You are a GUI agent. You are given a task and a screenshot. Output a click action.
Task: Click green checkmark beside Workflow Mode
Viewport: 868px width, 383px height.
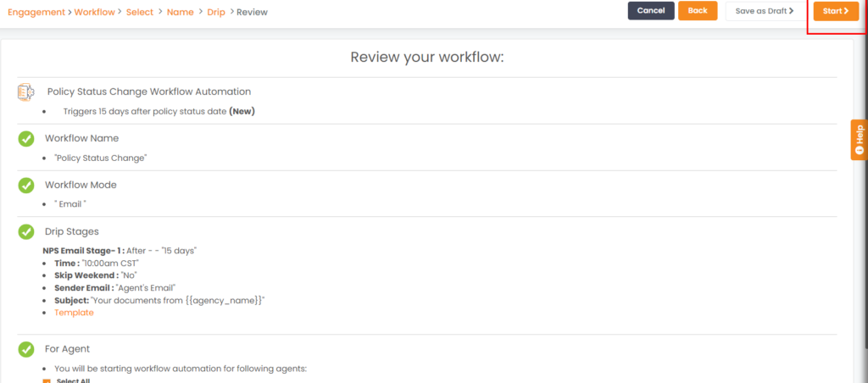(26, 185)
